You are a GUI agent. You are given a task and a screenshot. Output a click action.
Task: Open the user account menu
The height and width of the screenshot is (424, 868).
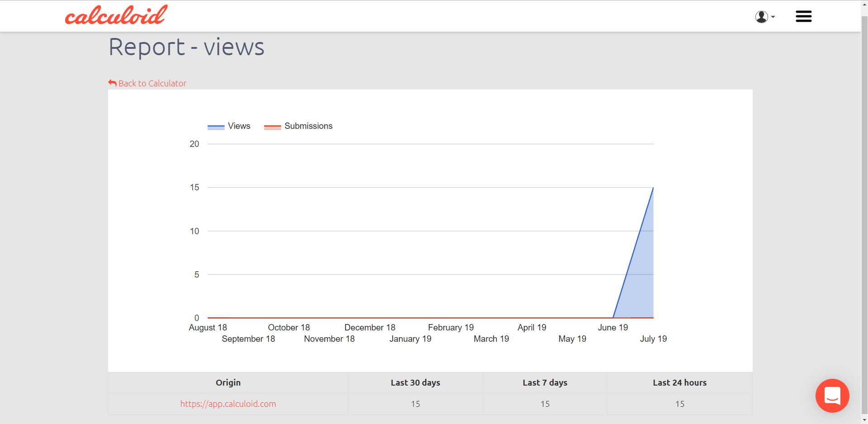tap(765, 17)
